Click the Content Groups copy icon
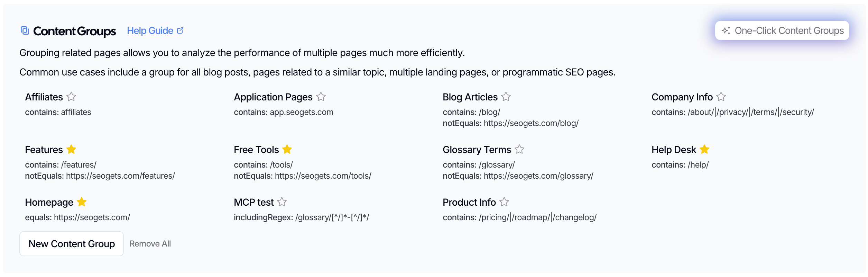Image resolution: width=868 pixels, height=277 pixels. tap(25, 31)
